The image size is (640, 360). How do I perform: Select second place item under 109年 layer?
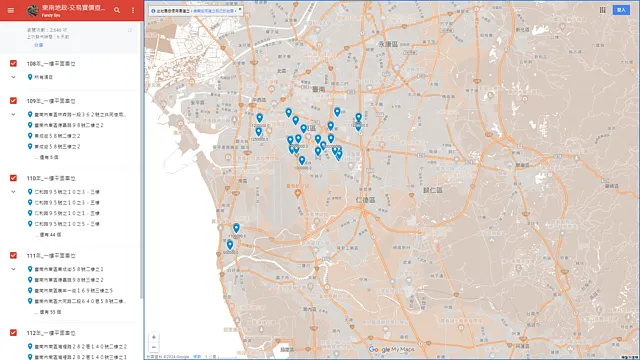pyautogui.click(x=77, y=125)
